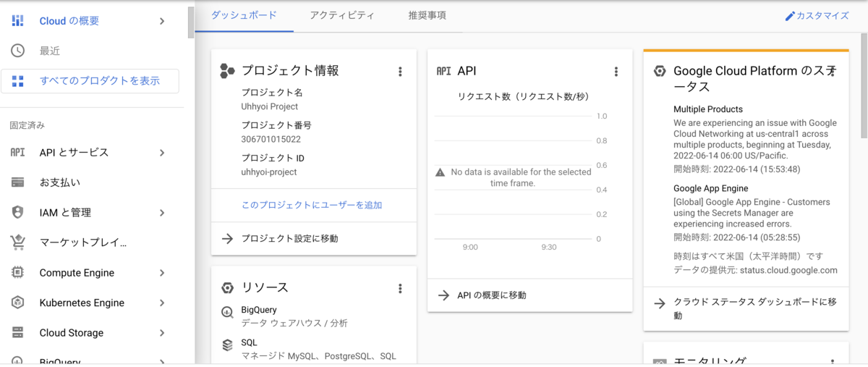Click project ID uhhyoi-project
The height and width of the screenshot is (367, 868).
(x=269, y=172)
